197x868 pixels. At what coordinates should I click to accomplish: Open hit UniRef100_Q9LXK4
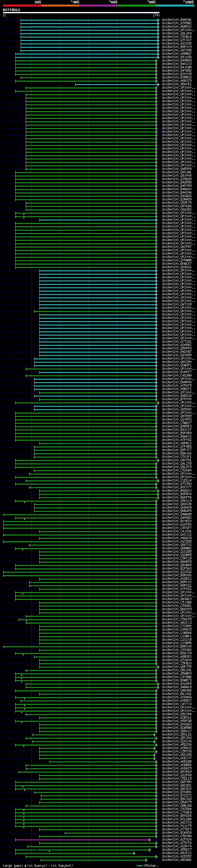point(176,33)
